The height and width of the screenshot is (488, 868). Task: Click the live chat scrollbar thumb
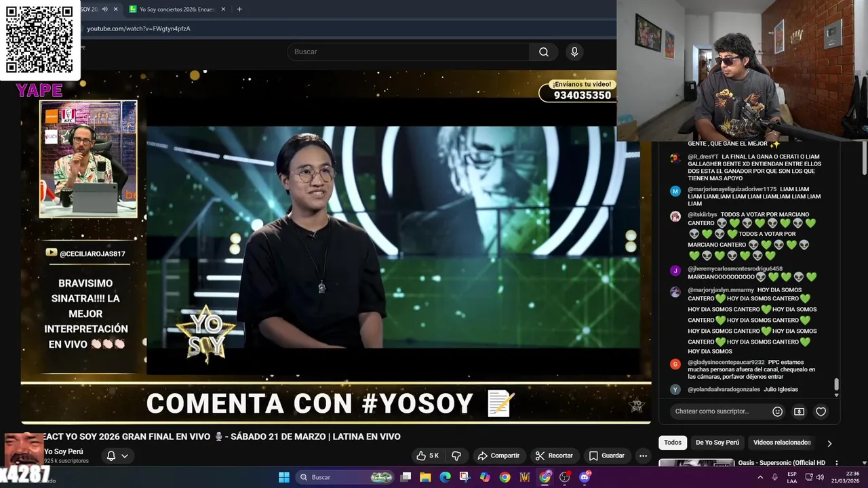pos(836,384)
